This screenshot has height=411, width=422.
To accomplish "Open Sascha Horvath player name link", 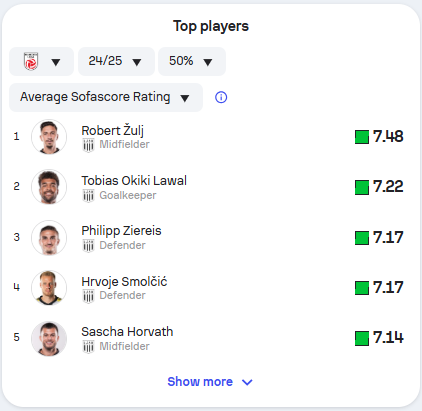I will click(127, 332).
